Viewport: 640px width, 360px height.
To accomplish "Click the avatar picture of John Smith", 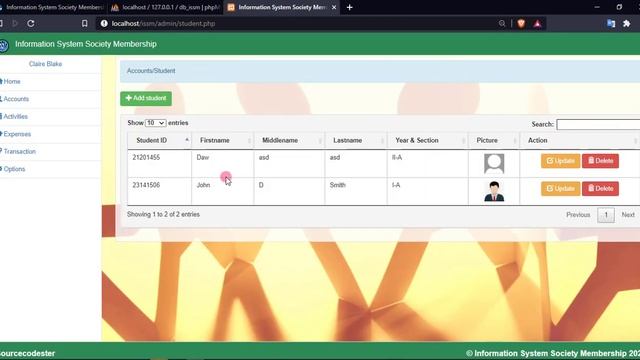I will coord(494,191).
